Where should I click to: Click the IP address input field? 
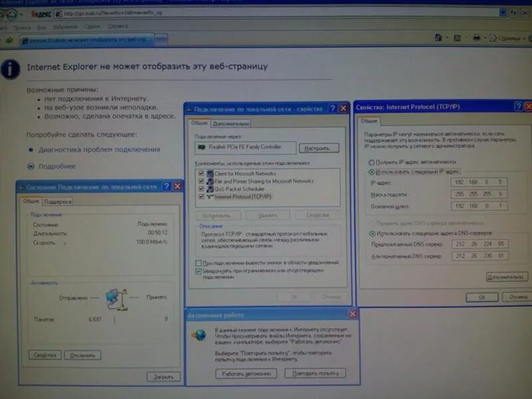(479, 182)
